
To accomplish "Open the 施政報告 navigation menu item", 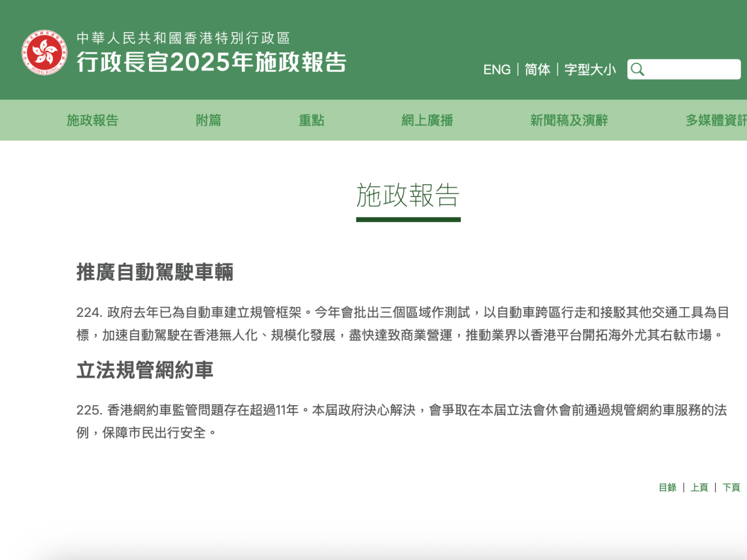I will [x=92, y=120].
